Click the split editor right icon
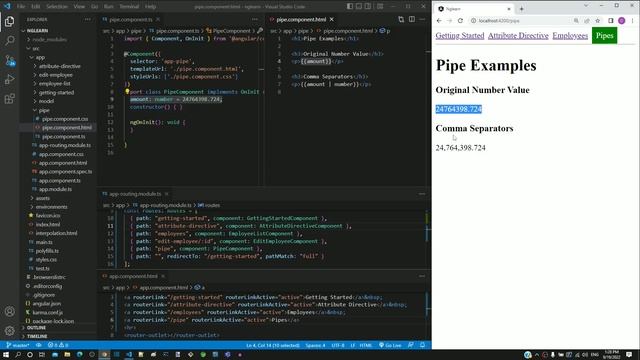This screenshot has height=360, width=640. pos(412,19)
